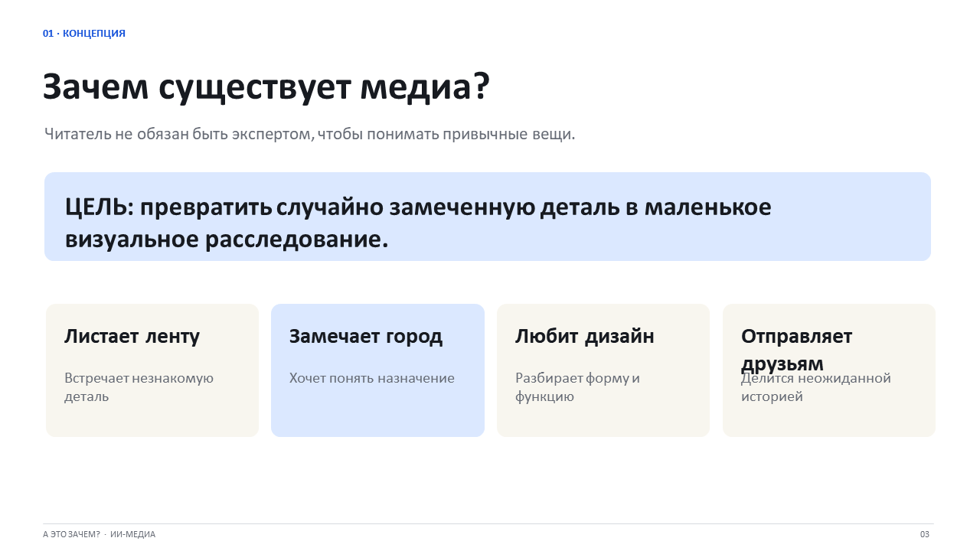
Task: Click the subtitle starting with "Читатель не обязан"
Action: click(309, 134)
